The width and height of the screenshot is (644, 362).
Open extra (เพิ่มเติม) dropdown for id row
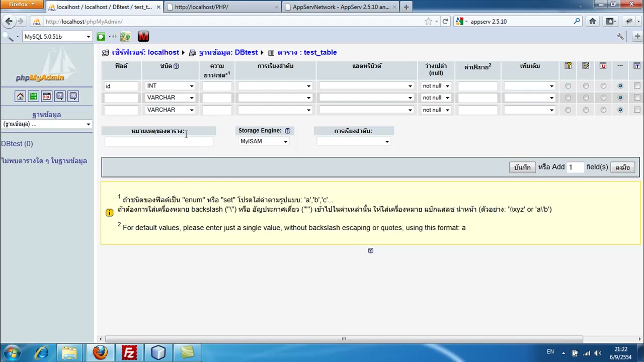[530, 86]
